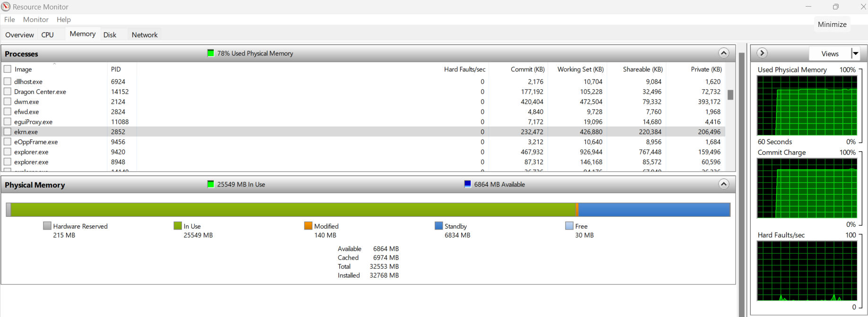This screenshot has width=868, height=317.
Task: Click the 25549 MB In Use header text
Action: (241, 184)
